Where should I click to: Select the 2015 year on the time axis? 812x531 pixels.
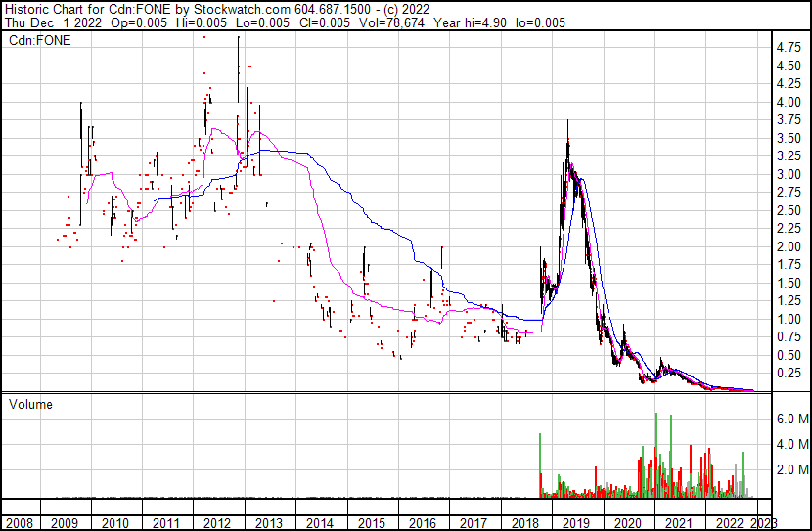[x=372, y=523]
